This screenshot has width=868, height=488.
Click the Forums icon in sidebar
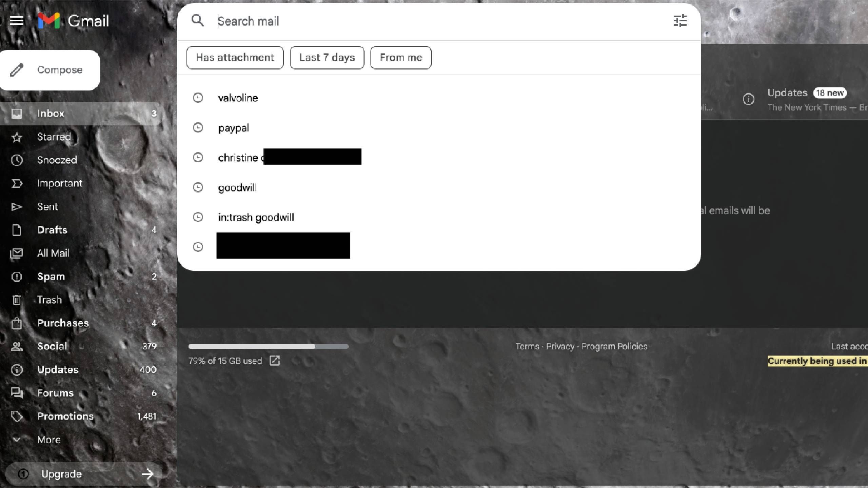coord(17,393)
